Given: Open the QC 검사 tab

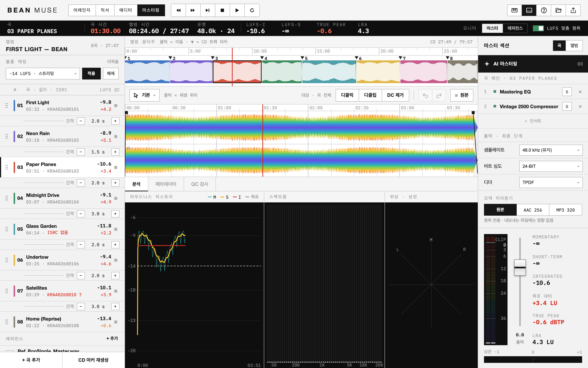Looking at the screenshot, I should (x=200, y=184).
